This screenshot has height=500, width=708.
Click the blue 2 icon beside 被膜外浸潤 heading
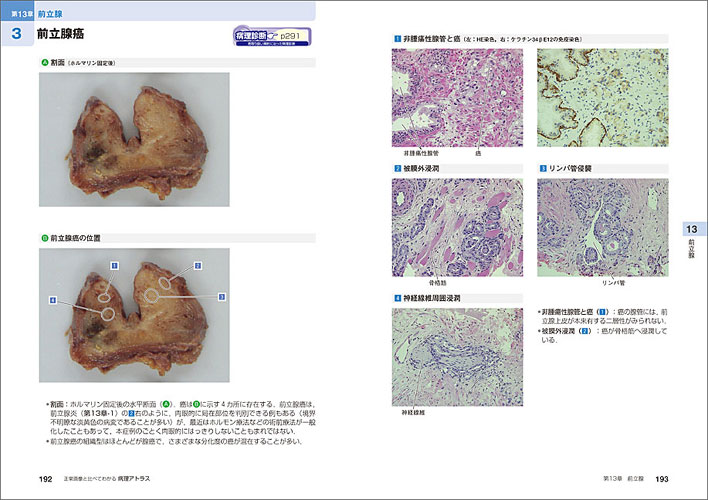click(397, 168)
